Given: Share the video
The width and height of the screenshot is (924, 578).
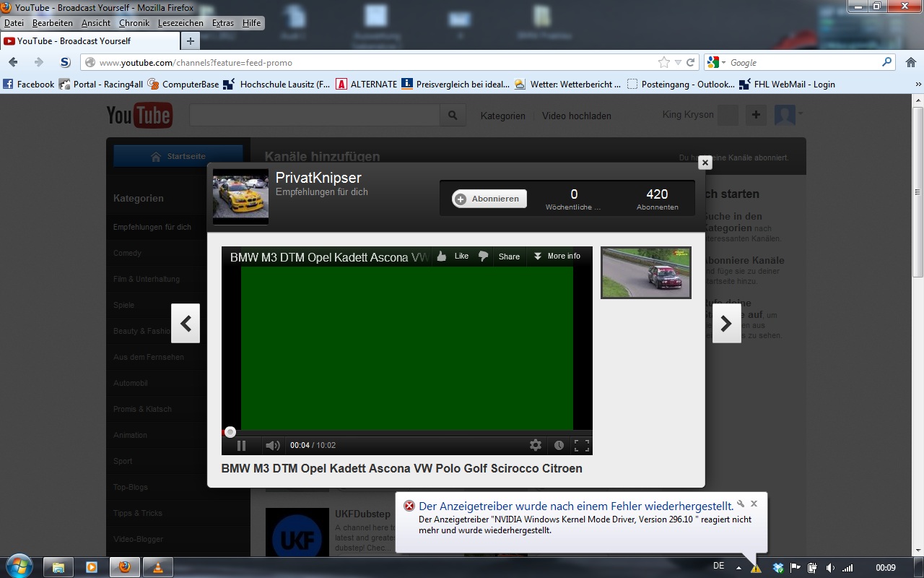Looking at the screenshot, I should pyautogui.click(x=509, y=256).
